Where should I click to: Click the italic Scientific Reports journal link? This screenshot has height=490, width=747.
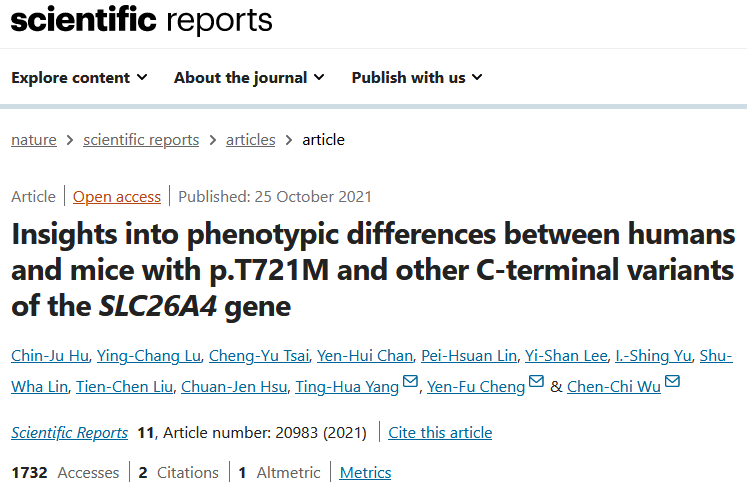[70, 432]
